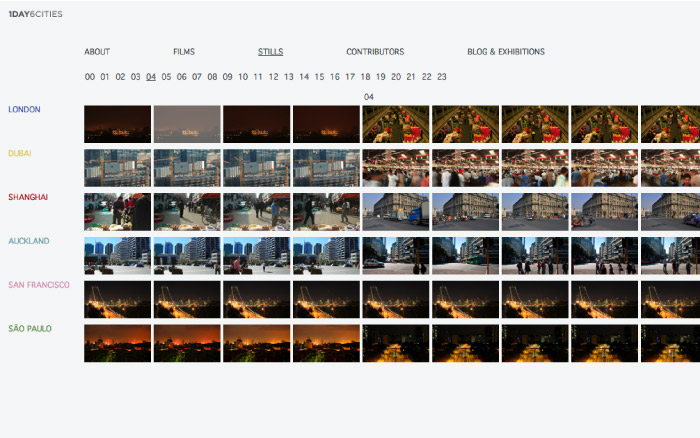
Task: Visit BLOG & EXHIBITIONS page
Action: tap(506, 52)
